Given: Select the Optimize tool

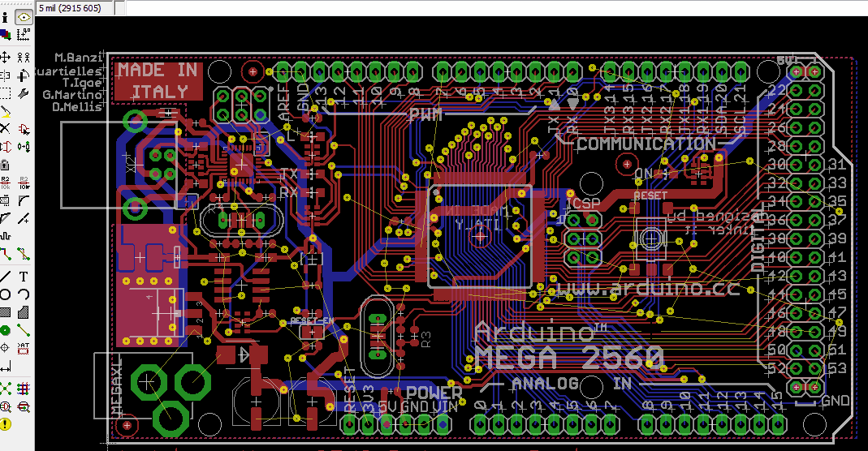Looking at the screenshot, I should [24, 218].
